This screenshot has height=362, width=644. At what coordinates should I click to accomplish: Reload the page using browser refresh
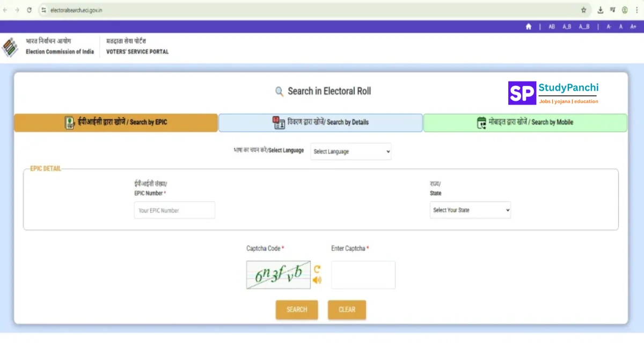tap(29, 10)
